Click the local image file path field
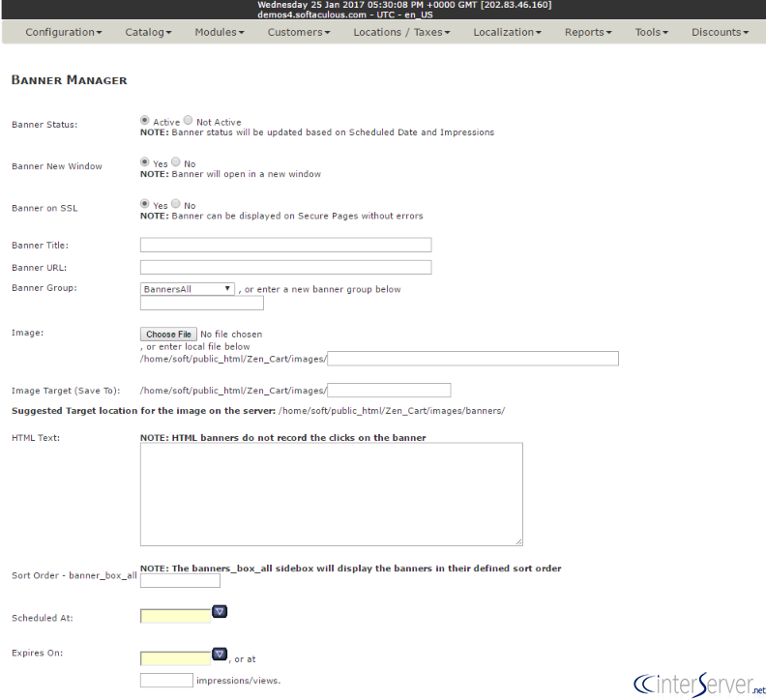This screenshot has width=766, height=700. pos(473,359)
